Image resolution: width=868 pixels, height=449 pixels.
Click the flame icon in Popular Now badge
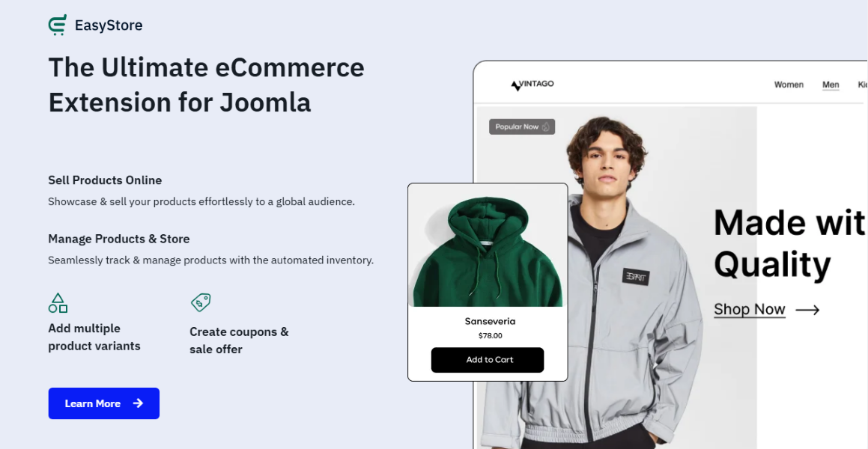(x=546, y=126)
